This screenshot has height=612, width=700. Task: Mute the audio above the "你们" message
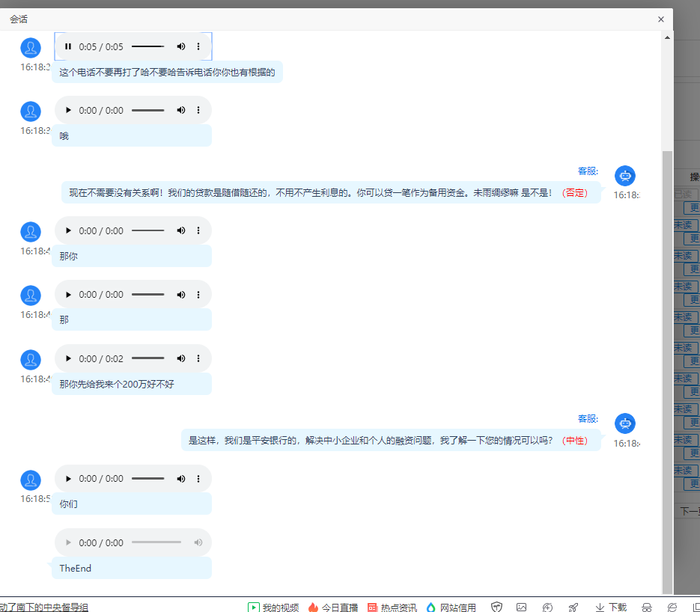pyautogui.click(x=180, y=478)
